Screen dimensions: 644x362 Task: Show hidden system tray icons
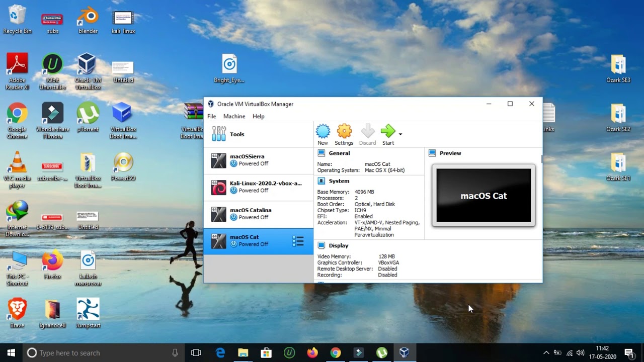546,353
